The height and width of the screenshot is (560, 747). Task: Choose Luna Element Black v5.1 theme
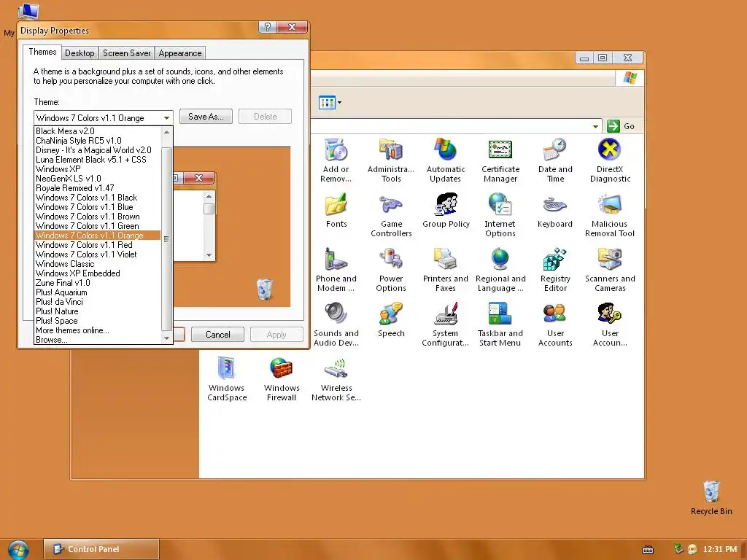click(x=98, y=160)
